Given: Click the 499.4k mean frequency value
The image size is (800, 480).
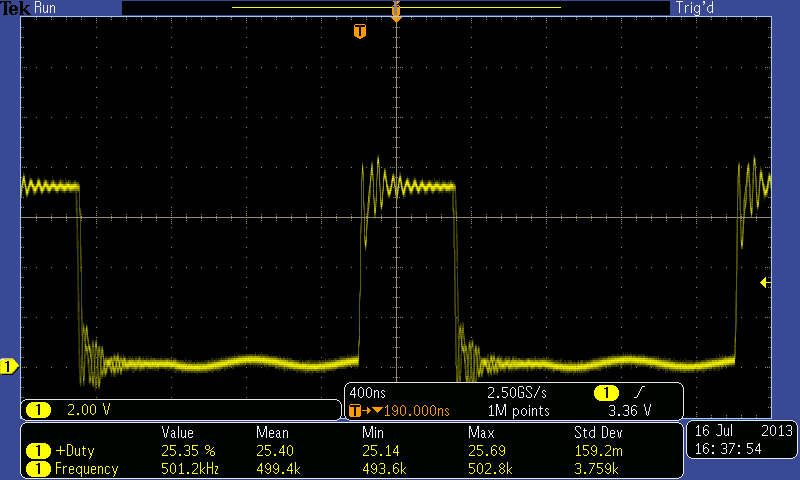Looking at the screenshot, I should 279,469.
